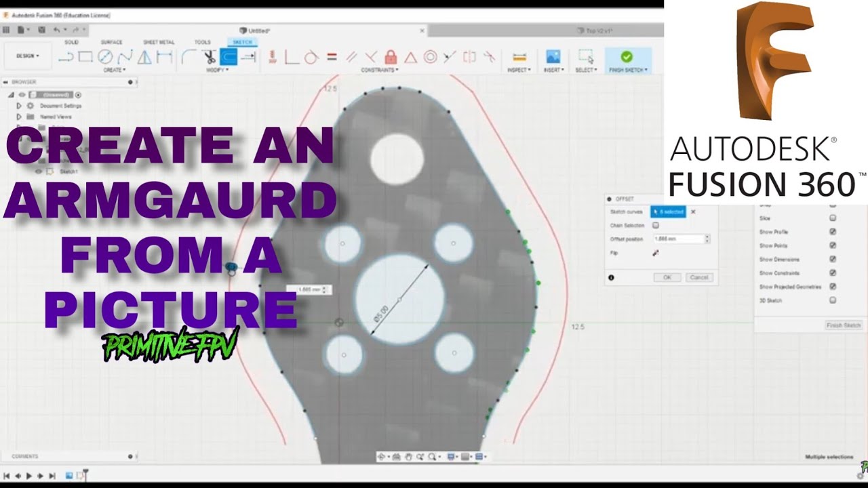The image size is (868, 488).
Task: Click the Insert image icon
Action: [553, 58]
